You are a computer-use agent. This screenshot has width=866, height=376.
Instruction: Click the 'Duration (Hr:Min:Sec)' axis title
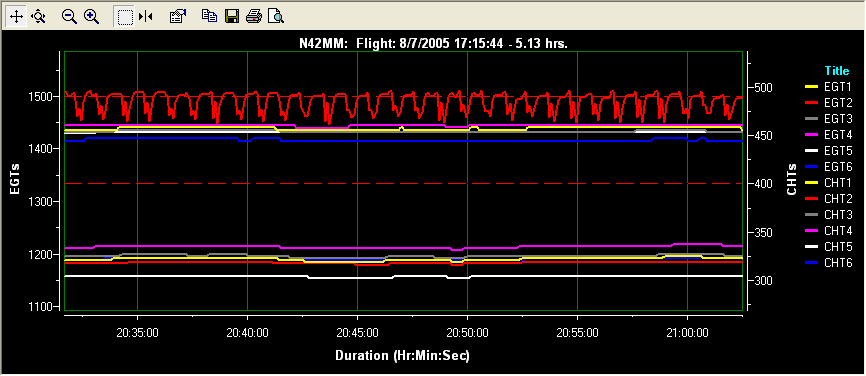[x=402, y=355]
